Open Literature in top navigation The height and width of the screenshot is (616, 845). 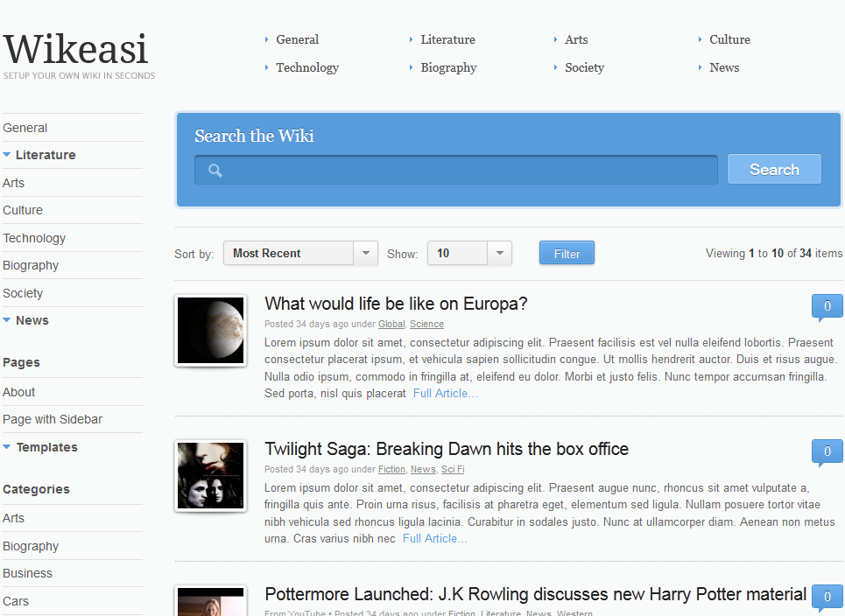click(447, 39)
